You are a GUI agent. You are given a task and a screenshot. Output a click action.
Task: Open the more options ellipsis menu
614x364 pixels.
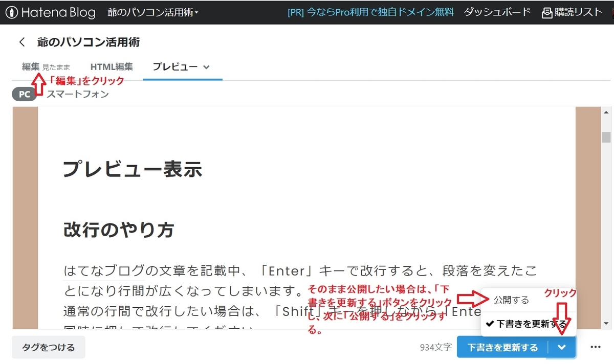[595, 347]
